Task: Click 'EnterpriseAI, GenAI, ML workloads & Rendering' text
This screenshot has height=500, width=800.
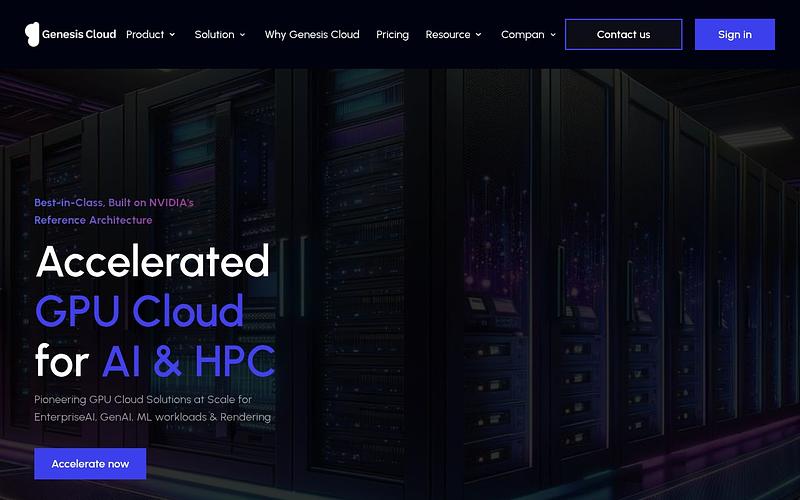Action: pos(153,417)
